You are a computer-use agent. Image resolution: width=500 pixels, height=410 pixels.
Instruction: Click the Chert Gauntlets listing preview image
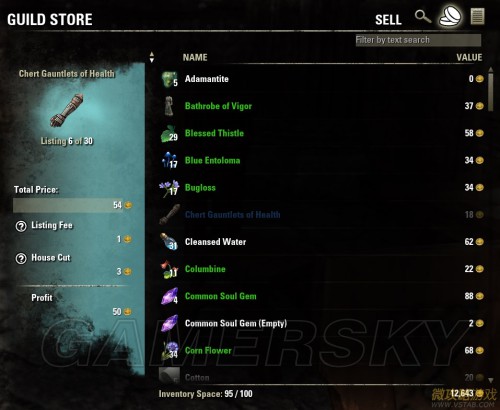tap(67, 110)
